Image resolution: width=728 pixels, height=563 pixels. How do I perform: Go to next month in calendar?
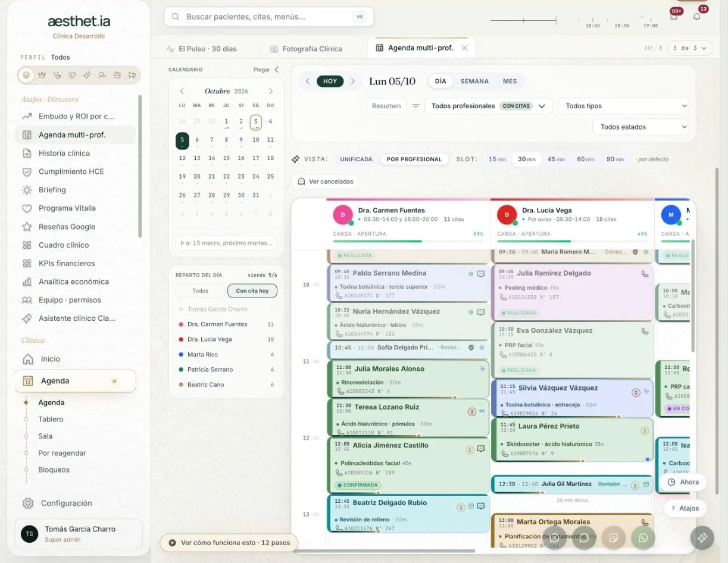pyautogui.click(x=271, y=91)
